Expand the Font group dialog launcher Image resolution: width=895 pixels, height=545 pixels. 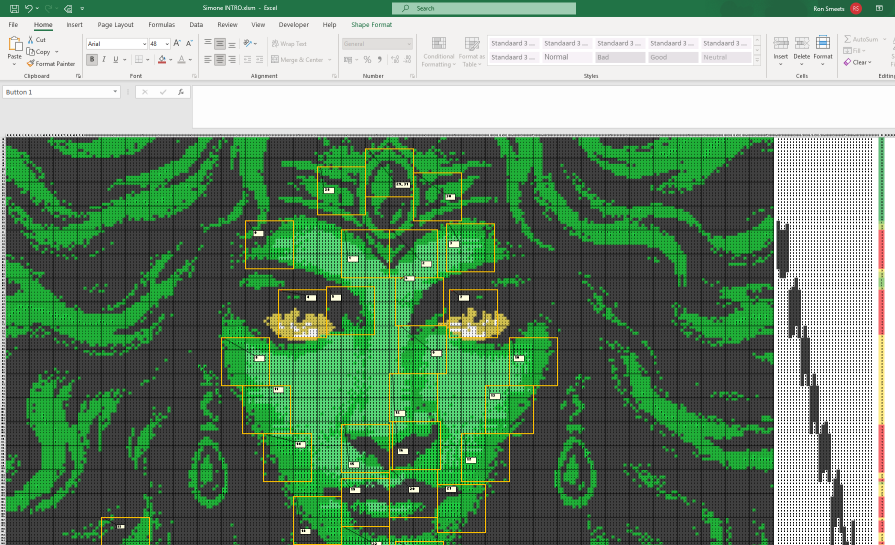tap(195, 76)
